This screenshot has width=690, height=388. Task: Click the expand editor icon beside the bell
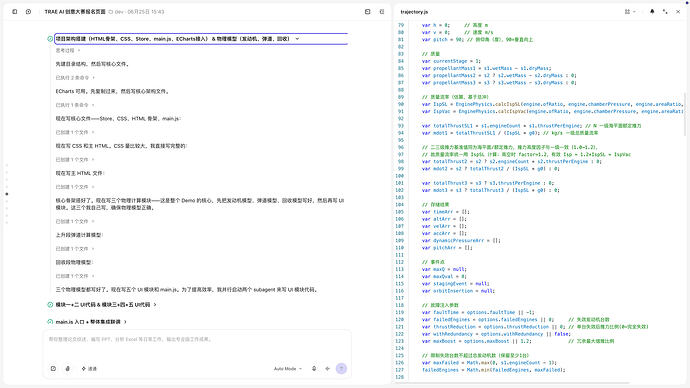point(665,12)
